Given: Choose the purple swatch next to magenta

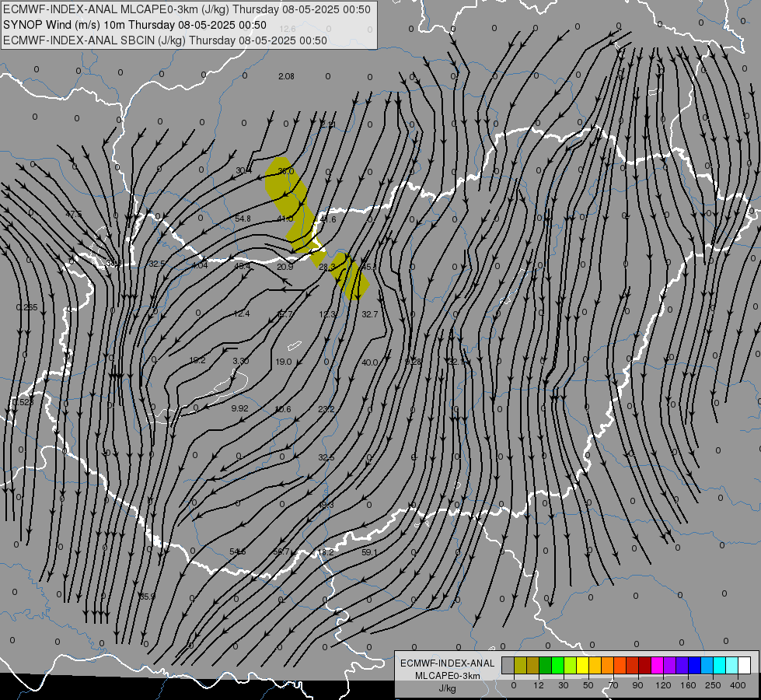Looking at the screenshot, I should click(670, 665).
